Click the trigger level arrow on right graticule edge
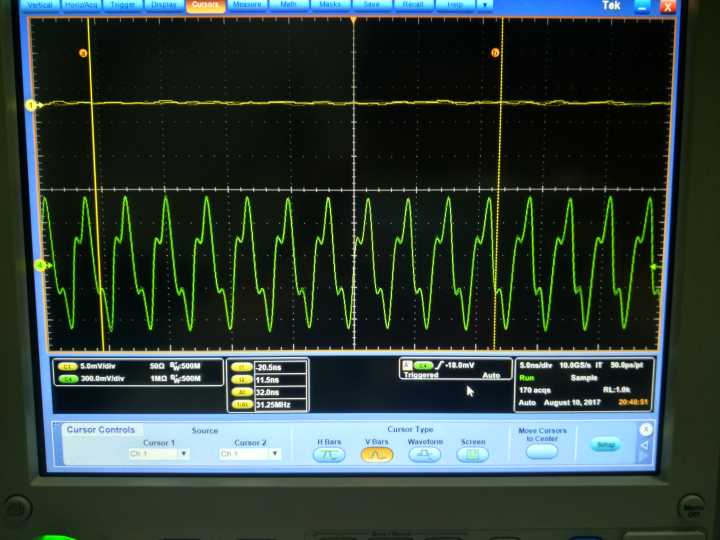The height and width of the screenshot is (540, 720). coord(655,266)
